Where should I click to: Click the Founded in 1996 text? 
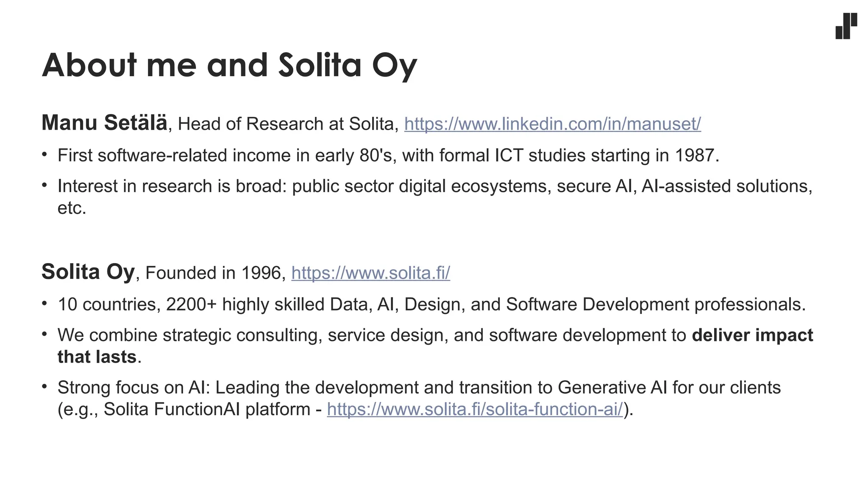pos(213,273)
